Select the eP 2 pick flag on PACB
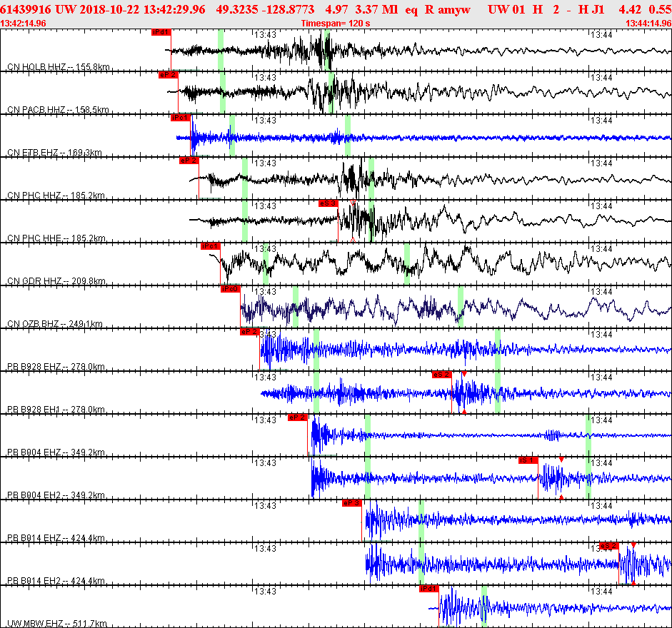Screen dimensions: 672x628 tap(168, 75)
